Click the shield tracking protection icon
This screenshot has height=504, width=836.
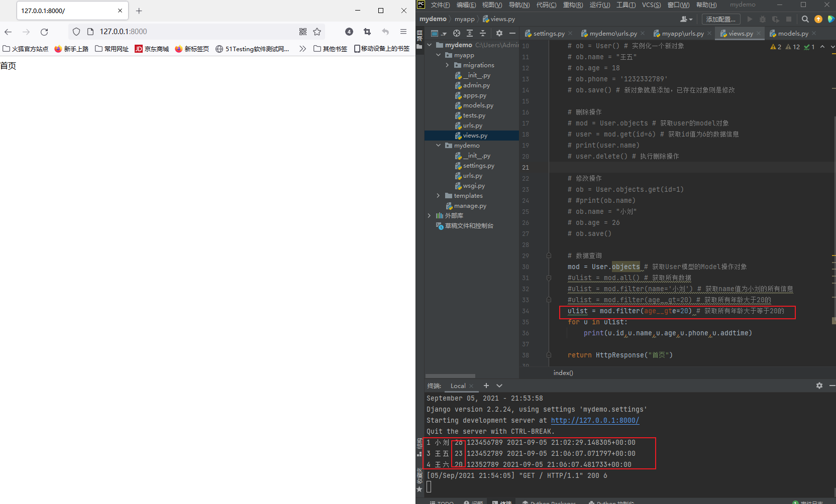76,32
